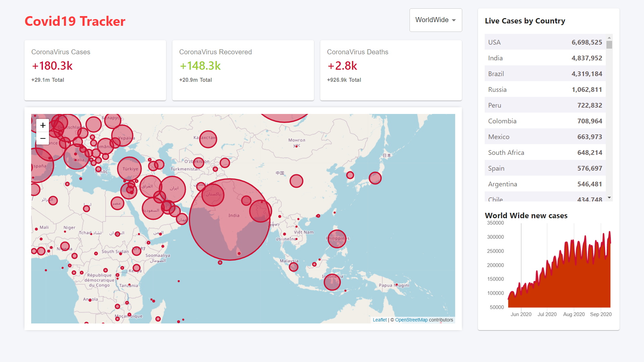Select the CoronaVirus Deaths card
644x362 pixels.
coord(391,70)
